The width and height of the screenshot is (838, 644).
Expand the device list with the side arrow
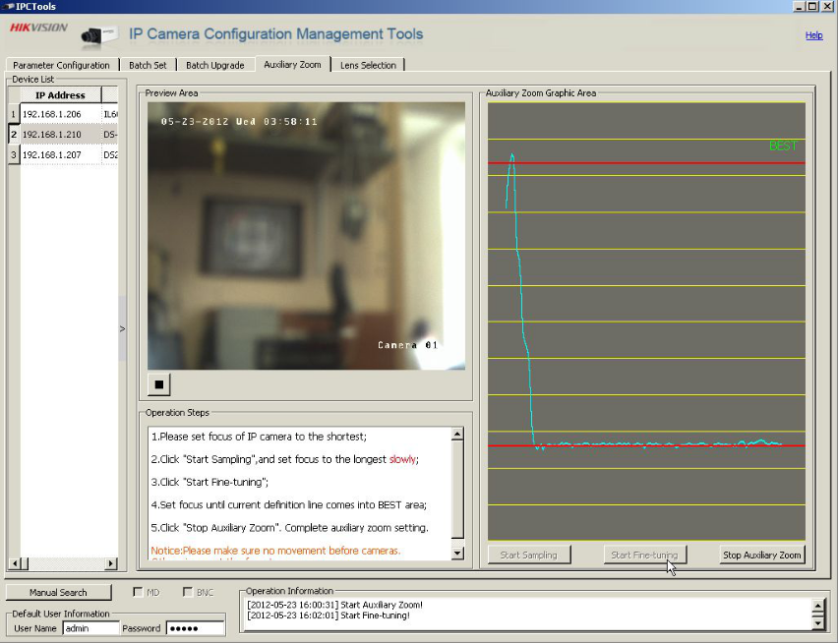(123, 329)
